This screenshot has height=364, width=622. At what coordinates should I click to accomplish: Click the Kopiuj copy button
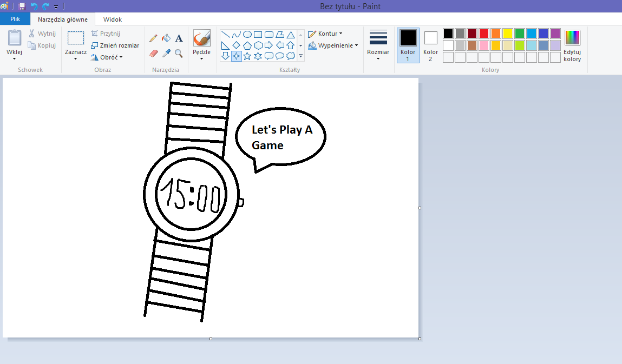pos(42,45)
